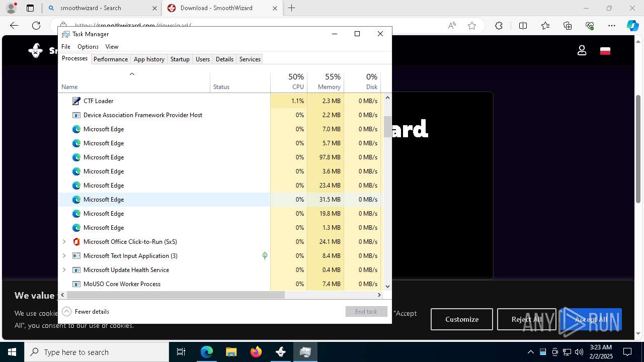Sort processes by the Name column header
Screen dimensions: 644x362
(134, 82)
